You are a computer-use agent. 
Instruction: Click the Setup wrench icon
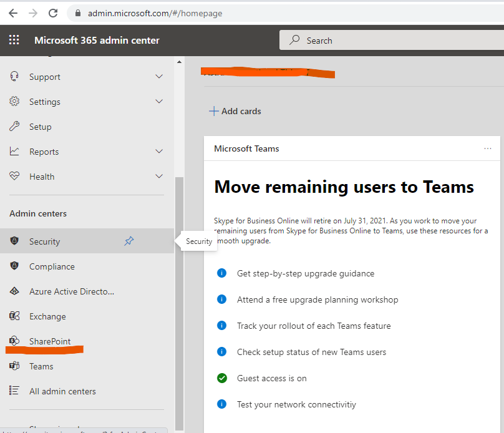pos(14,126)
